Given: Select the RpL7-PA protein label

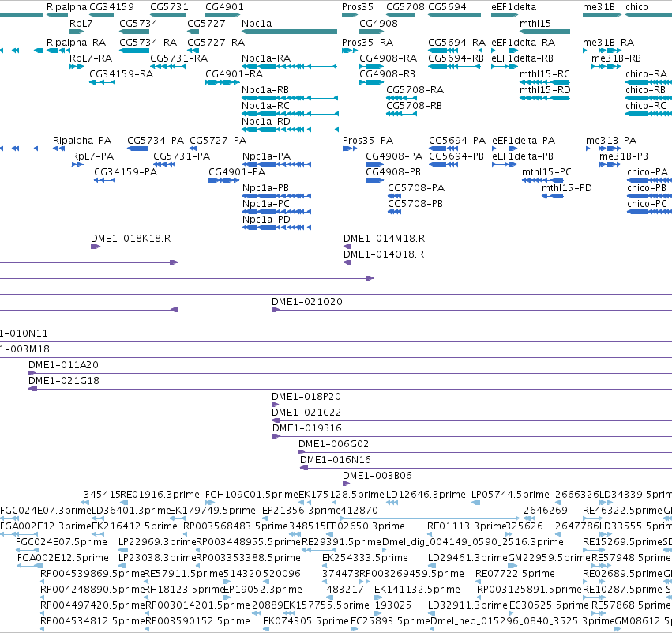Looking at the screenshot, I should (x=92, y=156).
